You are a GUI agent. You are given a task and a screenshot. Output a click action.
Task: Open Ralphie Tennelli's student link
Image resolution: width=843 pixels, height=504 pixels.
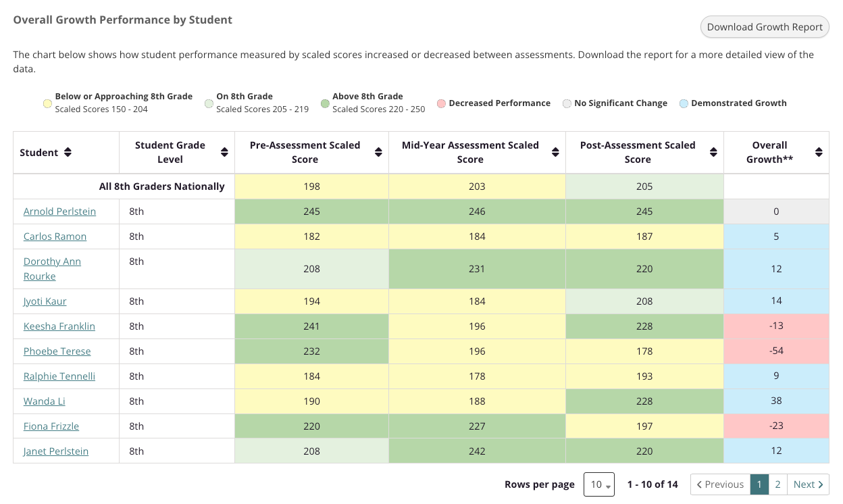[x=59, y=376]
